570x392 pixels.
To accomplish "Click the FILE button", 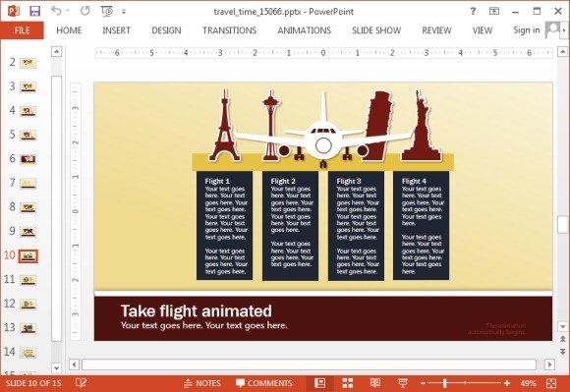I will pos(23,30).
